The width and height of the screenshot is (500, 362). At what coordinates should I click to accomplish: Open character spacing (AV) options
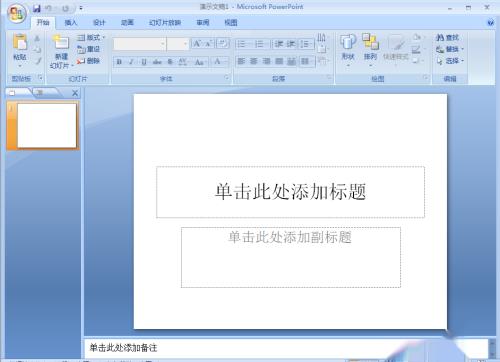183,62
